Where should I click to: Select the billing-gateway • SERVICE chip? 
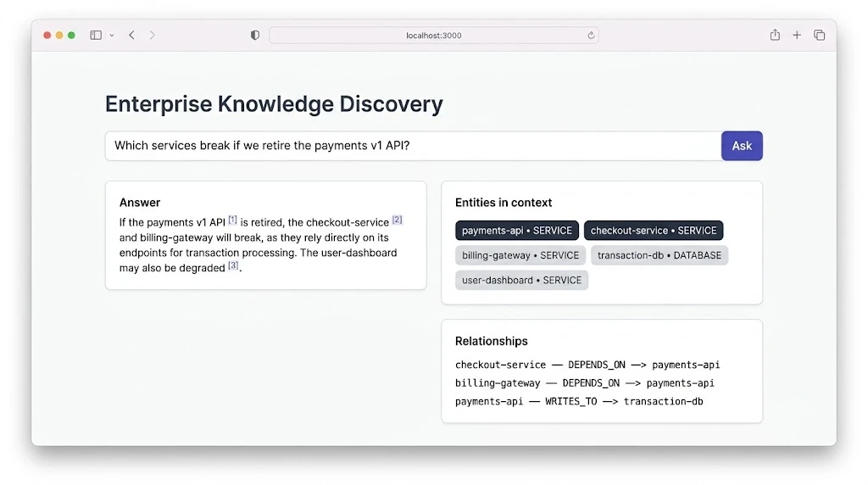click(x=520, y=255)
